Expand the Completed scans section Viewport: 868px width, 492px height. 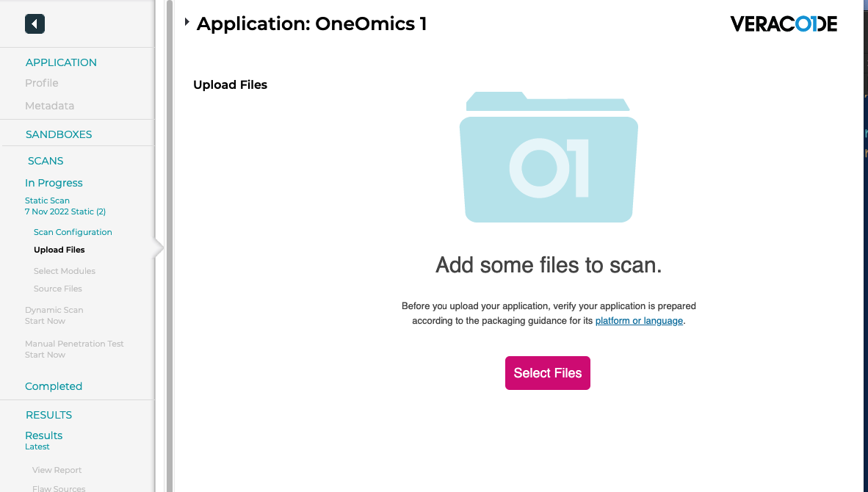(54, 386)
